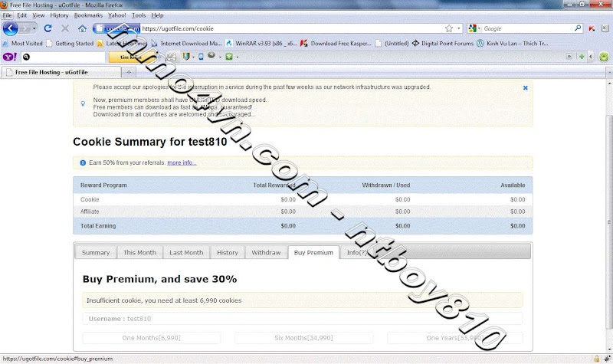The image size is (613, 364).
Task: Open the Help menu
Action: [x=157, y=15]
